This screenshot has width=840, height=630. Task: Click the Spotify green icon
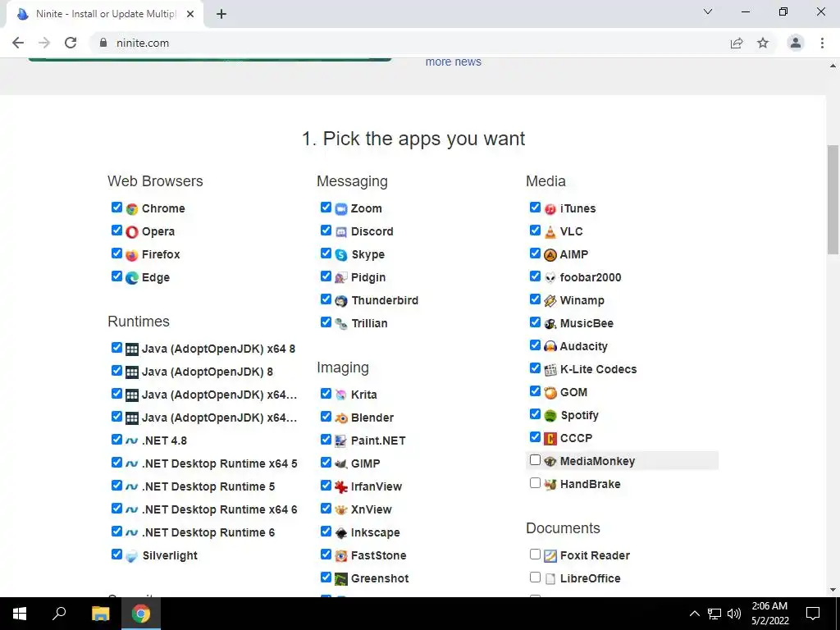coord(550,416)
